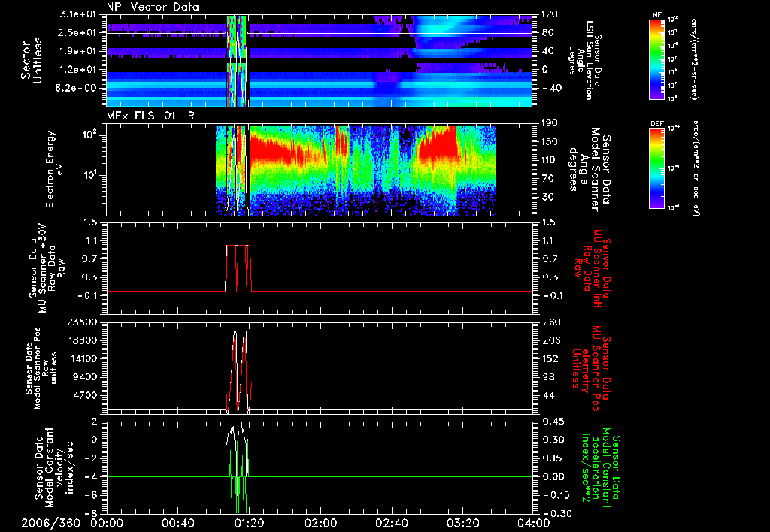The height and width of the screenshot is (532, 770).
Task: Click the NF flux color bar
Action: 657,59
